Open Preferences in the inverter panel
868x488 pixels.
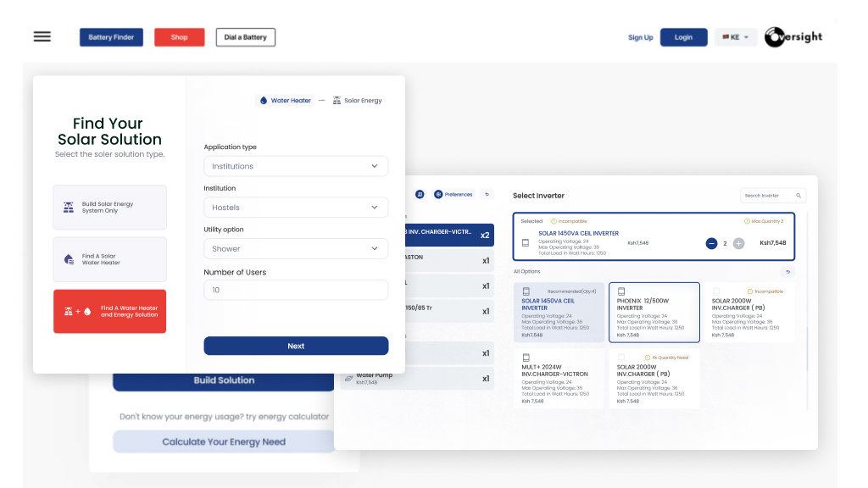click(x=453, y=195)
